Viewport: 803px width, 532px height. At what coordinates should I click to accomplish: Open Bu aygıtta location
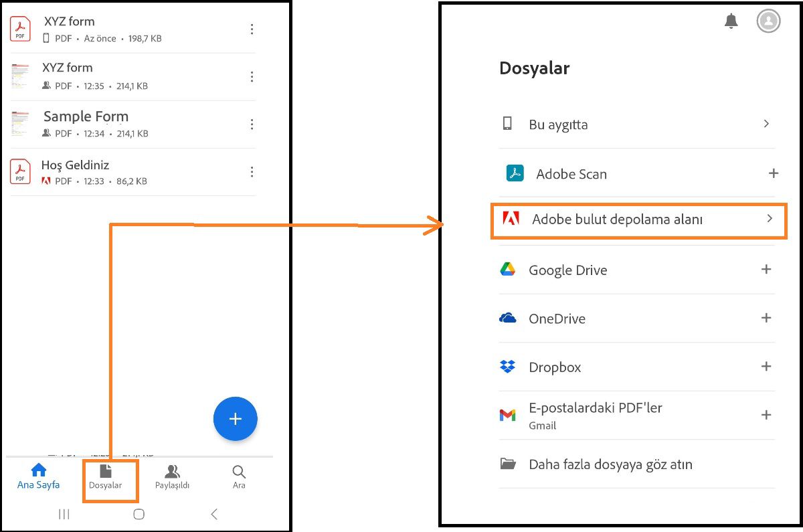637,124
